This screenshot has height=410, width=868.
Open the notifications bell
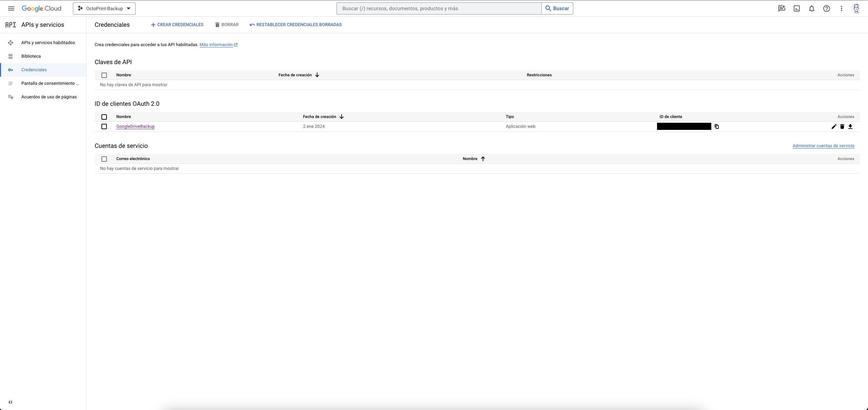[x=812, y=8]
